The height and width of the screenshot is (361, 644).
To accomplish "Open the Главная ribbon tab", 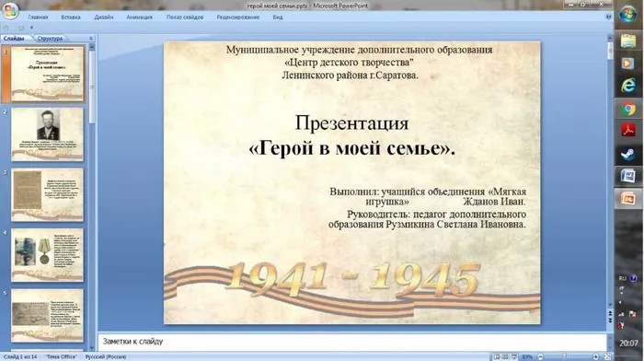I will point(38,17).
